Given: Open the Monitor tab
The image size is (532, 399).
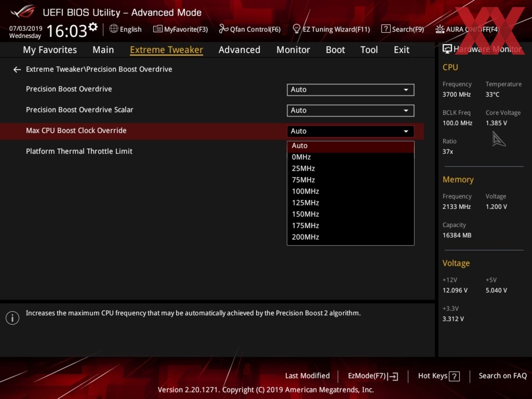Looking at the screenshot, I should coord(293,50).
